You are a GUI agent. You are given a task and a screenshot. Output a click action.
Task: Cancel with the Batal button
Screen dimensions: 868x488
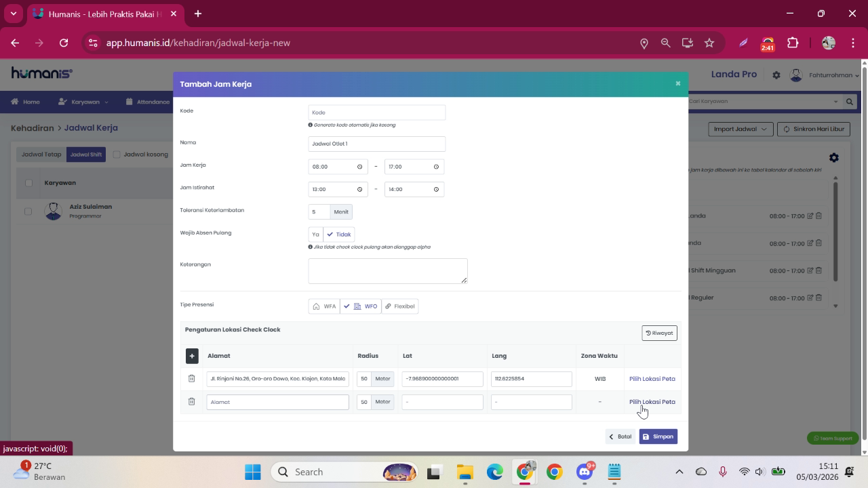click(x=620, y=436)
